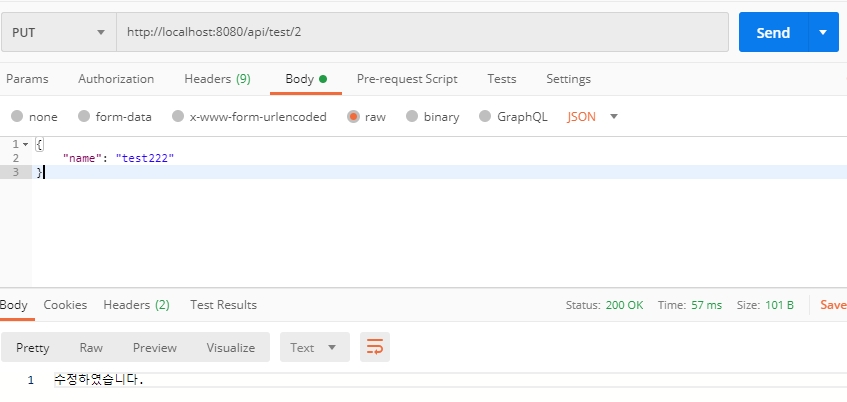Select x-www-form-urlencoded body type
Image resolution: width=847 pixels, height=402 pixels.
pos(249,117)
